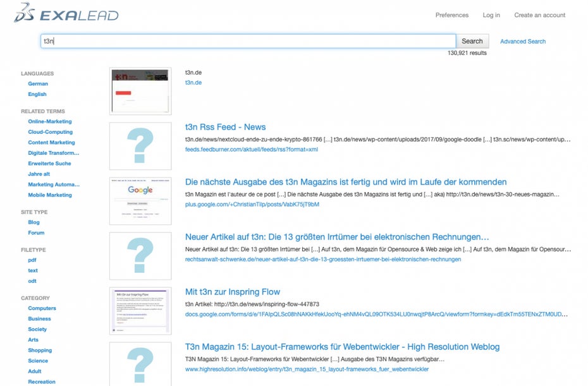Select related term Content Marketing
The width and height of the screenshot is (588, 386).
pyautogui.click(x=51, y=142)
